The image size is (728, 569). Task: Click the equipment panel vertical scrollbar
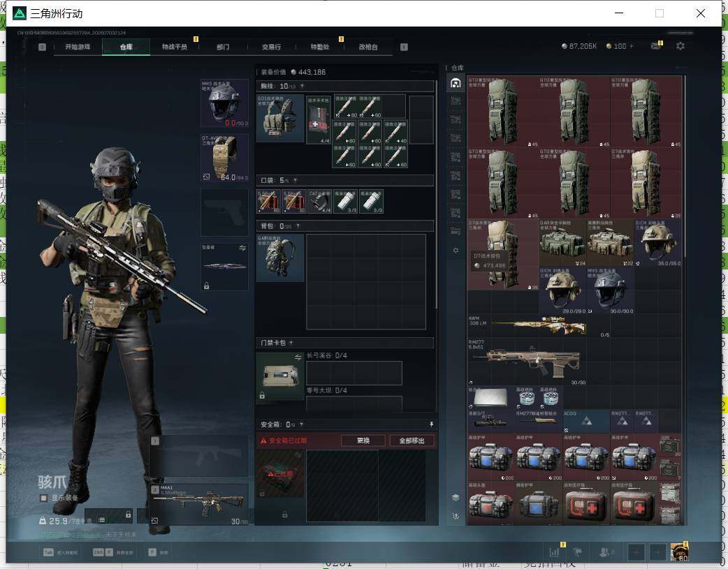(436, 194)
